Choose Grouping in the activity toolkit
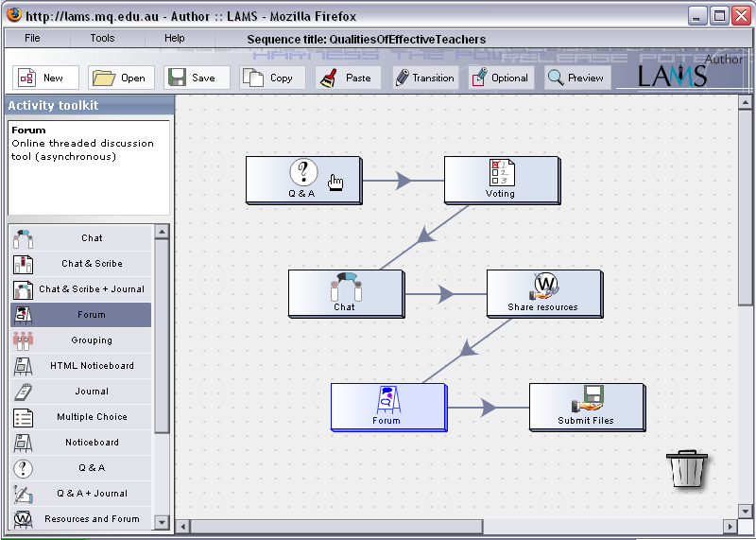756x540 pixels. pos(91,340)
